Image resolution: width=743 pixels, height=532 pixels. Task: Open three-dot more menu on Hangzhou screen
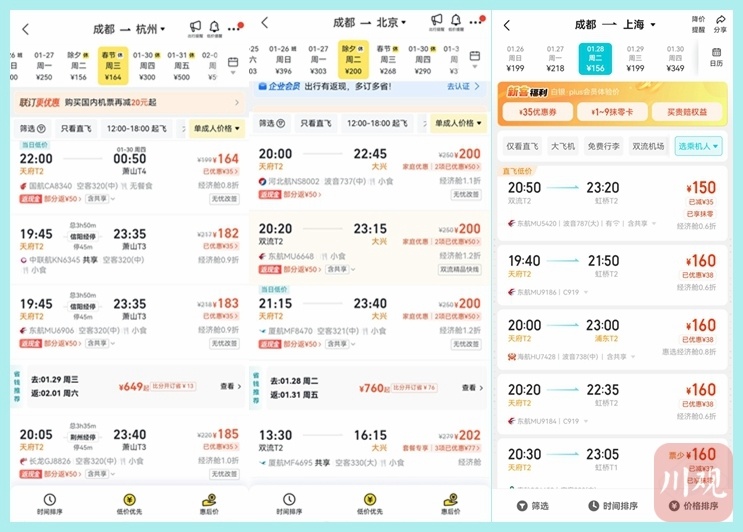[x=235, y=28]
